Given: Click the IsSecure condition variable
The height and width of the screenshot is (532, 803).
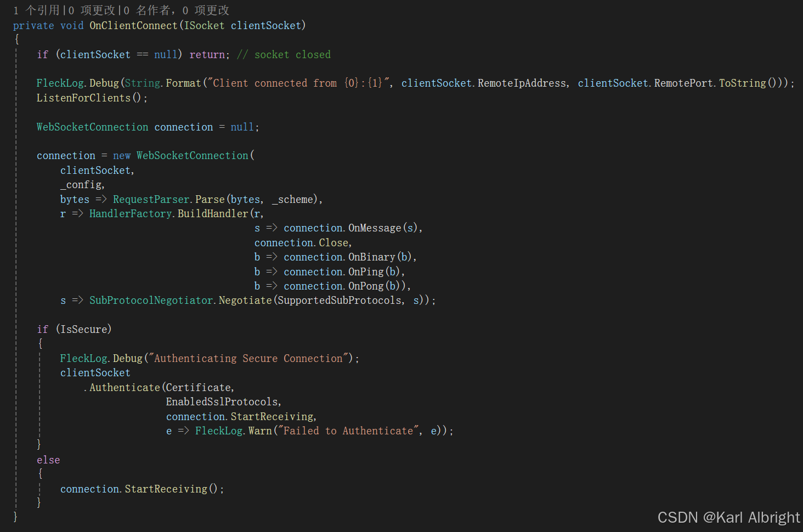Looking at the screenshot, I should [x=83, y=329].
